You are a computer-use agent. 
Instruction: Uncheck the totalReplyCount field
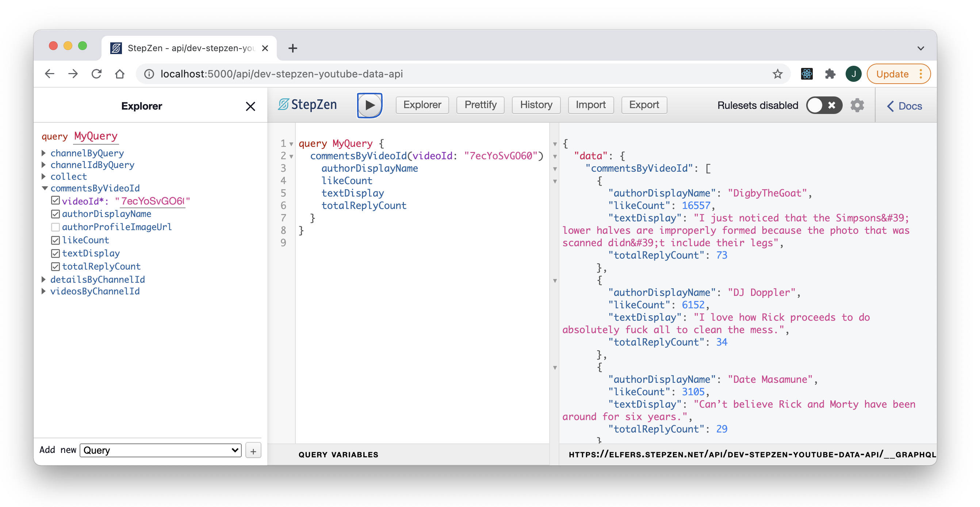(55, 266)
